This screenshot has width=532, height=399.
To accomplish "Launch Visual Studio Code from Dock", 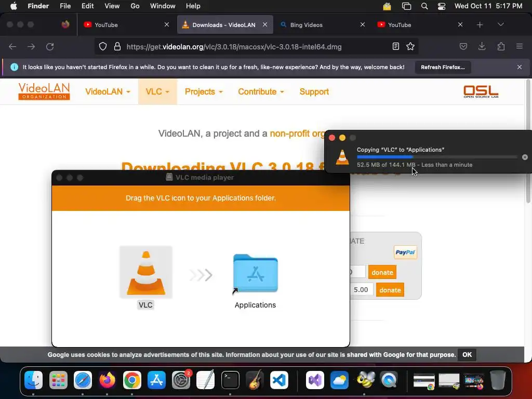I will point(279,380).
